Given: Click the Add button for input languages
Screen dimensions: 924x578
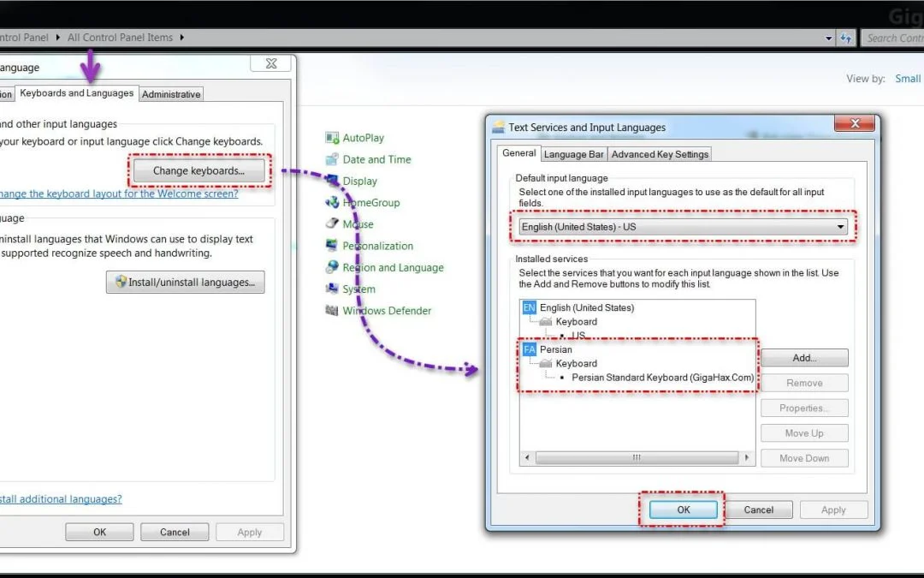Looking at the screenshot, I should (x=803, y=358).
